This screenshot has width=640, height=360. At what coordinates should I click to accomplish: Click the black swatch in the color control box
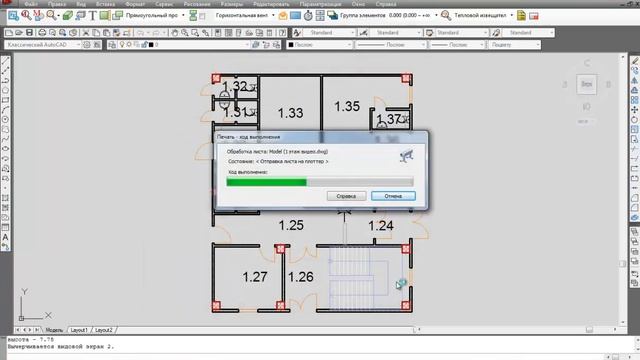tap(291, 44)
